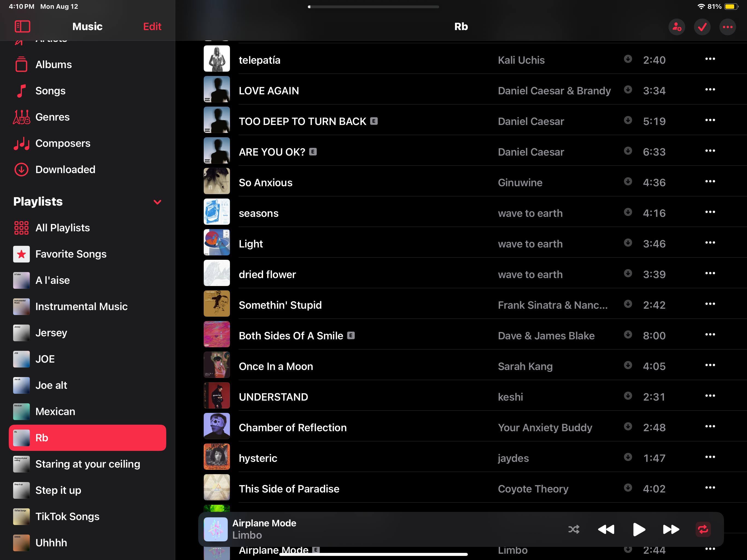The width and height of the screenshot is (747, 560).
Task: Select the Favorite Songs playlist
Action: [71, 254]
